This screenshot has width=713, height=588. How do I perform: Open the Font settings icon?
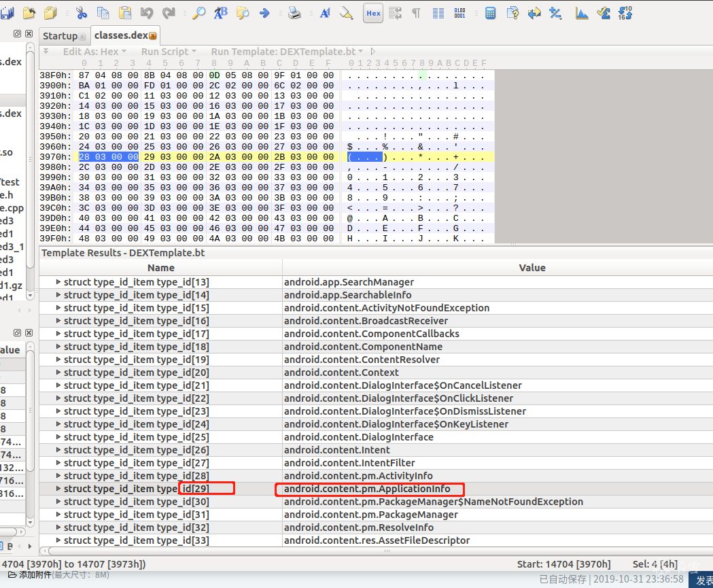click(x=325, y=13)
